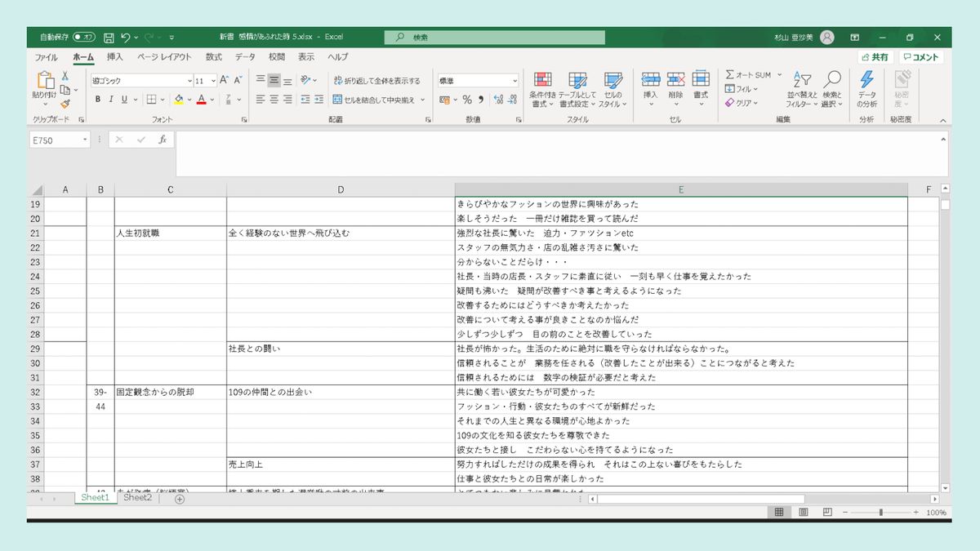The image size is (980, 551).
Task: Add a new sheet with plus icon
Action: [x=180, y=499]
